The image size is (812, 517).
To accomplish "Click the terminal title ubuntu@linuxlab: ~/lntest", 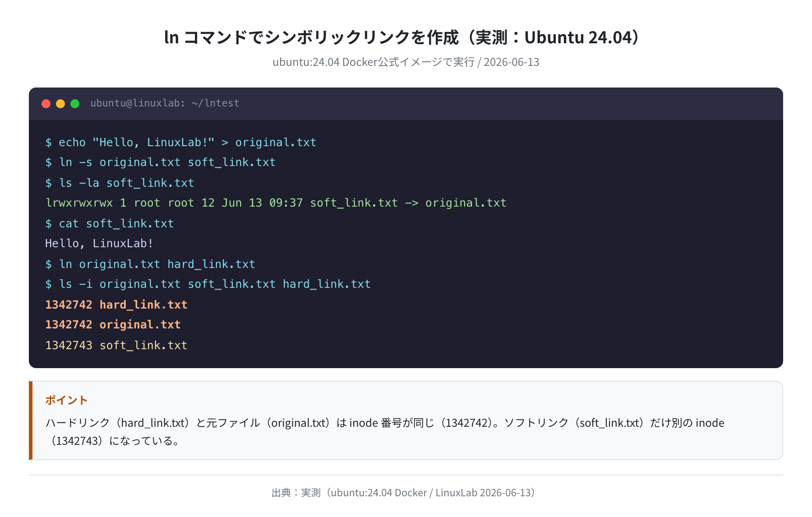I will (165, 103).
